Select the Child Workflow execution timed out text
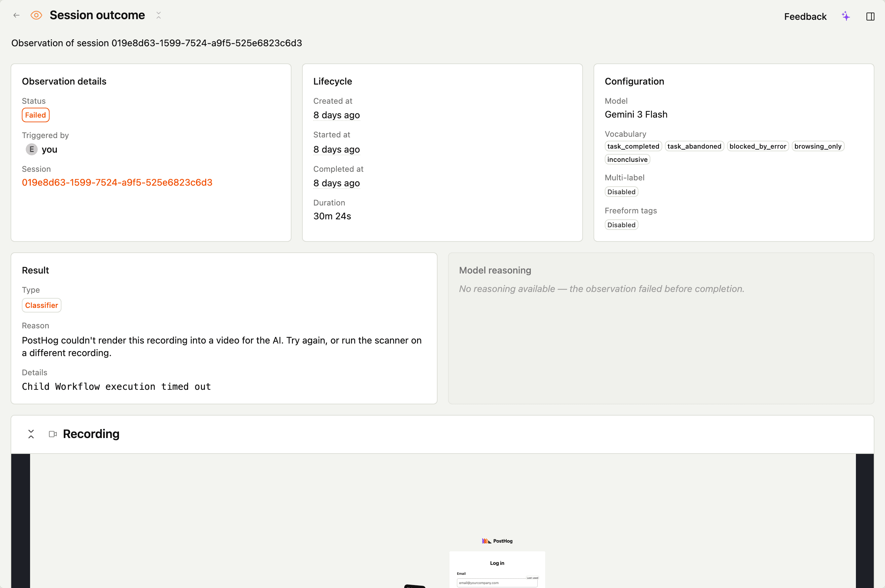This screenshot has width=885, height=588. point(116,386)
